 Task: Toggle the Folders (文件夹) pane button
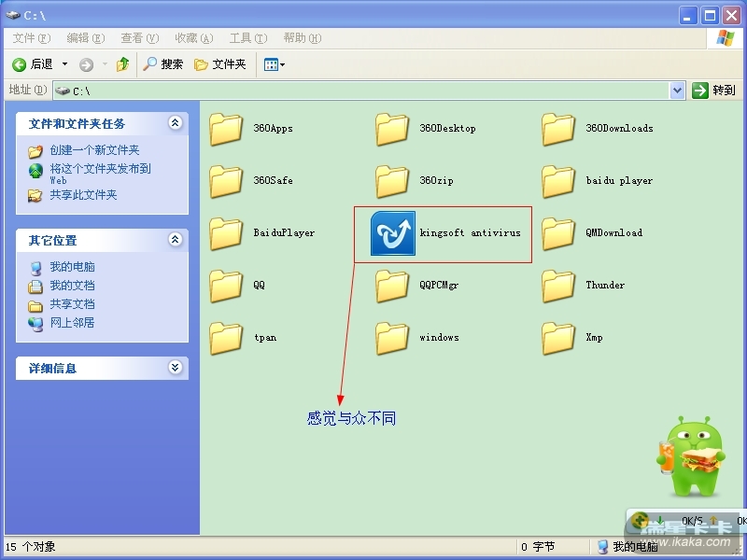[x=220, y=63]
